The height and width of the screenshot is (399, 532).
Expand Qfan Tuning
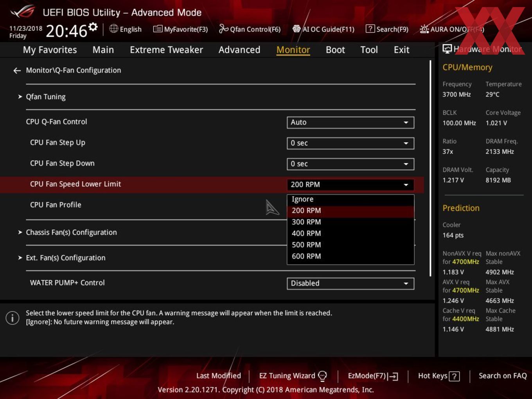tap(45, 97)
